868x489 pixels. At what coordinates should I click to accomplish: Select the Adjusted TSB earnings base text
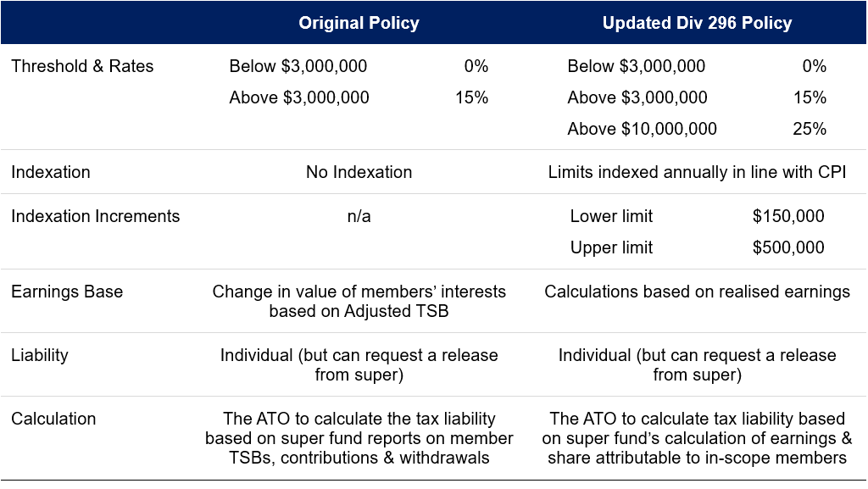click(359, 311)
